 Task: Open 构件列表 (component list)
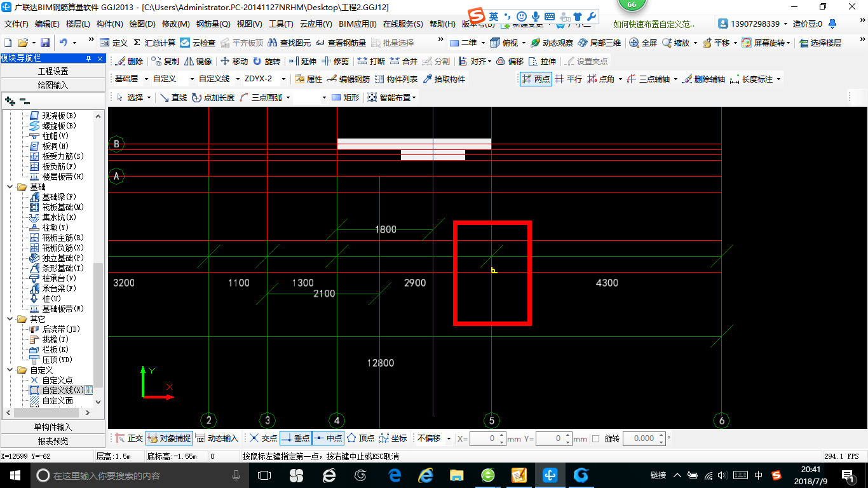tap(396, 79)
